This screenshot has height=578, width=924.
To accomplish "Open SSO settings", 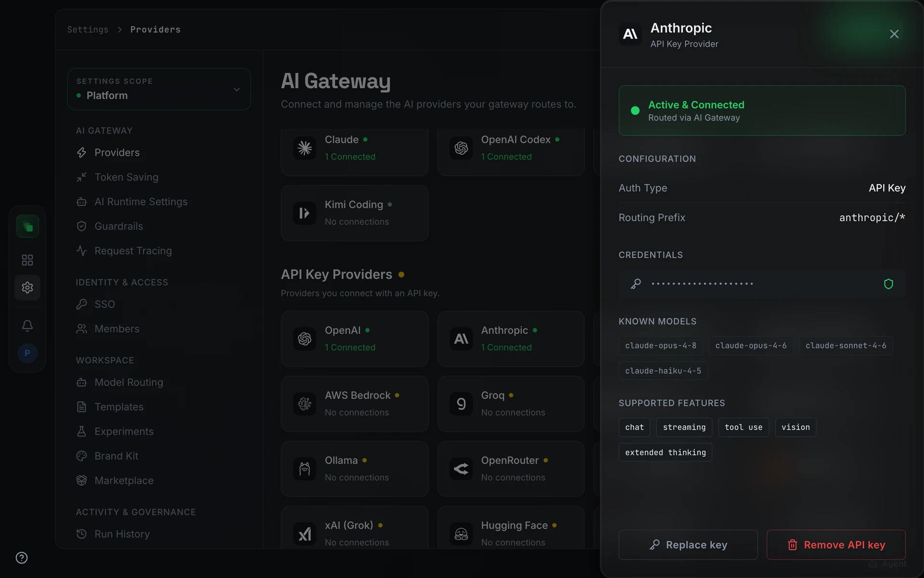I will (x=104, y=304).
